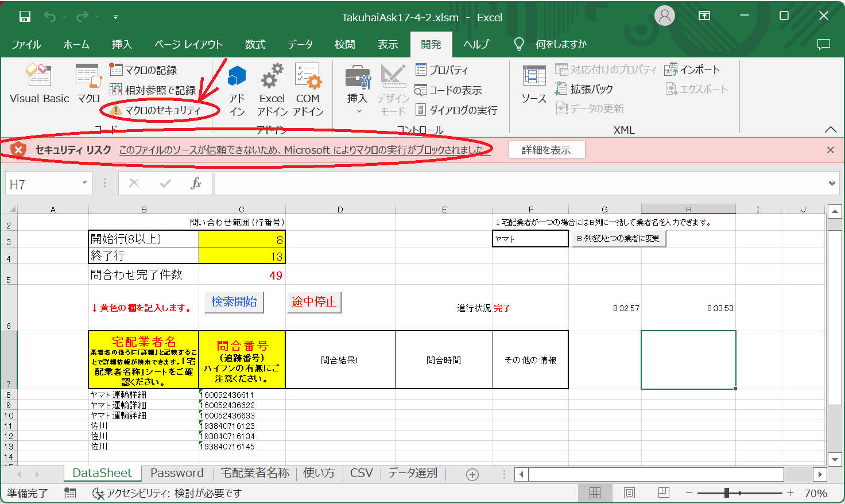Image resolution: width=845 pixels, height=504 pixels.
Task: Switch to the 使い方 sheet tab
Action: click(x=319, y=473)
